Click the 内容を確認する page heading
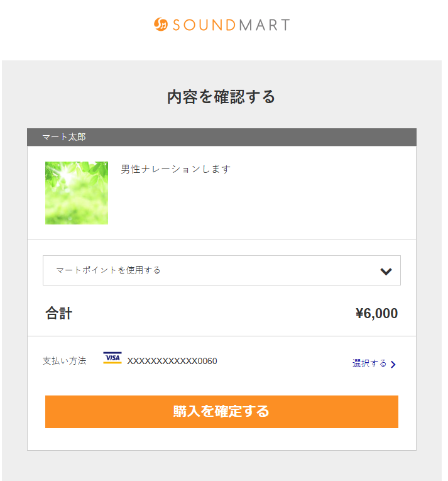Image resolution: width=448 pixels, height=481 pixels. tap(221, 97)
